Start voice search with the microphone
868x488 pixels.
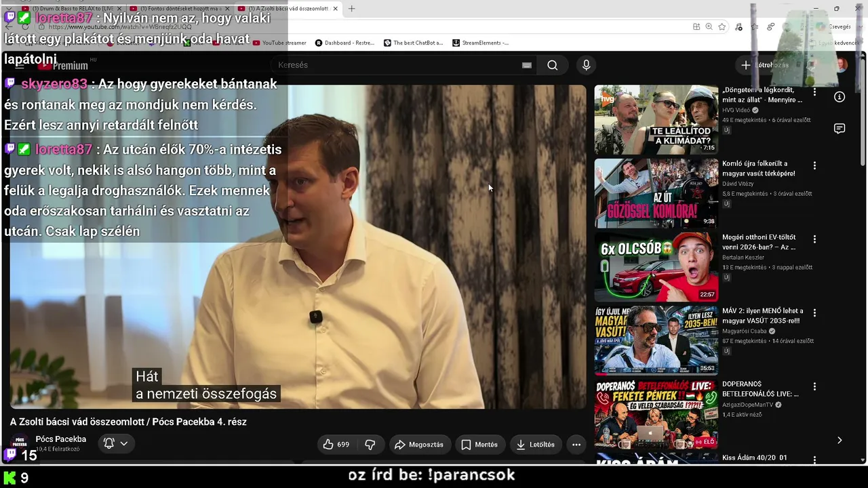[587, 65]
